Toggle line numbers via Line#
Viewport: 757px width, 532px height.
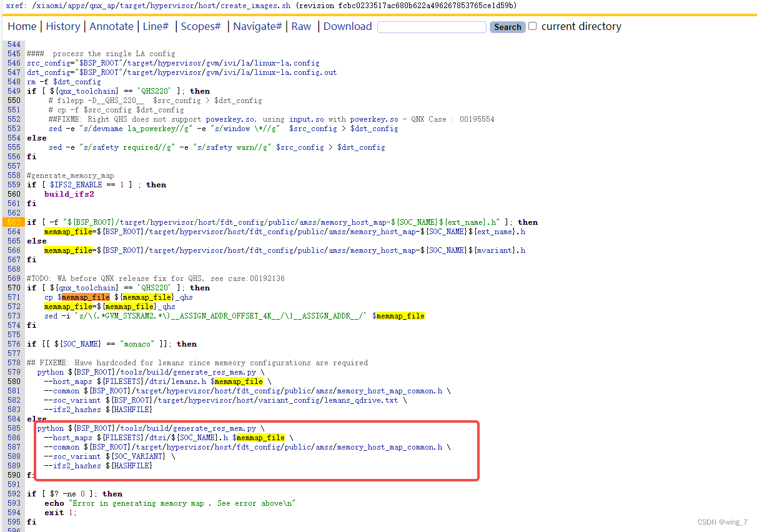click(x=156, y=26)
